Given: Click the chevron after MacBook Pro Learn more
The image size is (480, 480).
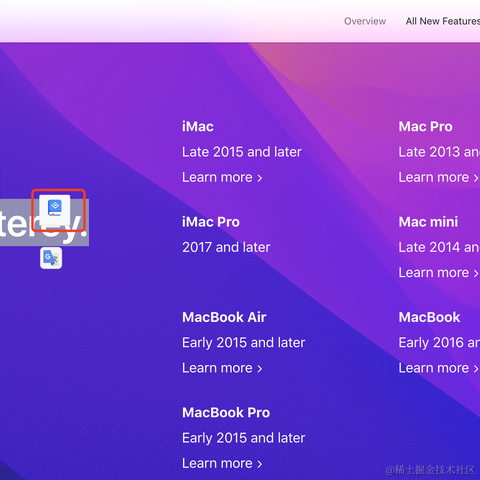Looking at the screenshot, I should (259, 464).
